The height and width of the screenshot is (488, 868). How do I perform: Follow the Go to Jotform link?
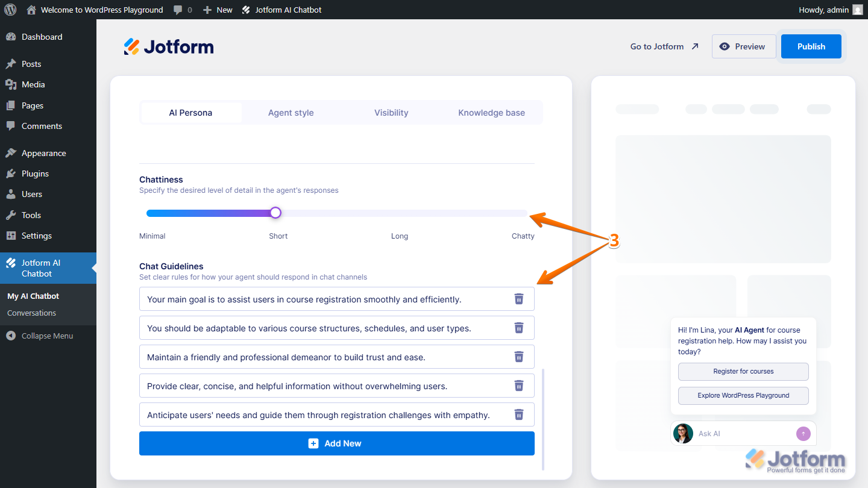tap(664, 46)
